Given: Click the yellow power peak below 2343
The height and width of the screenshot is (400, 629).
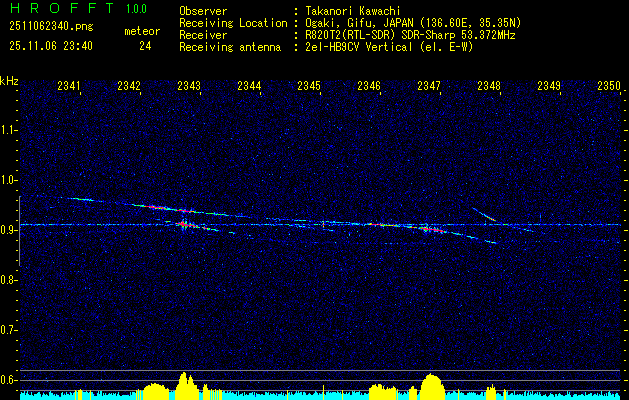Looking at the screenshot, I should 184,383.
